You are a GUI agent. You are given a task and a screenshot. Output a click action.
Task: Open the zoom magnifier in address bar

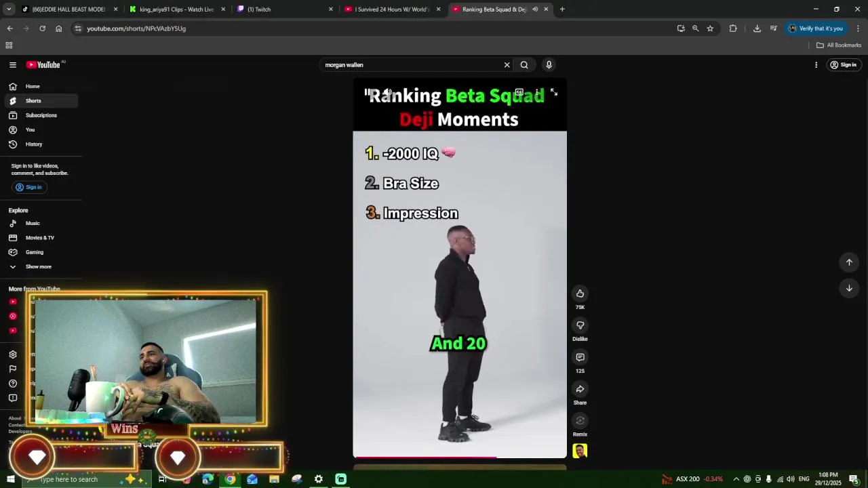(695, 28)
